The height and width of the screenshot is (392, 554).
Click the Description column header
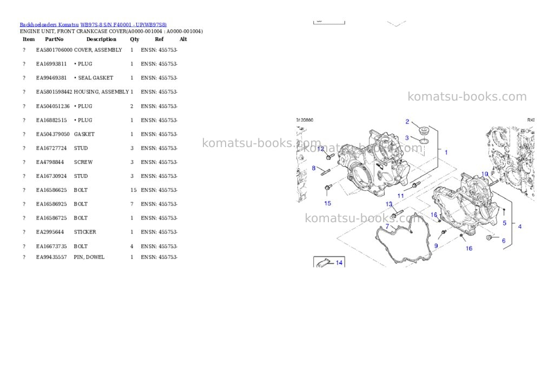[x=101, y=39]
